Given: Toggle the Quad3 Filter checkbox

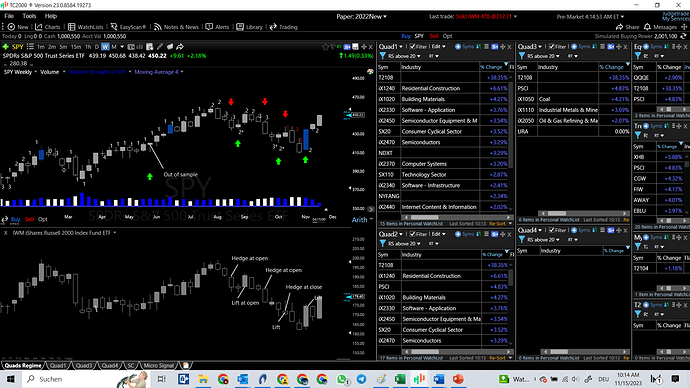Looking at the screenshot, I should click(551, 47).
